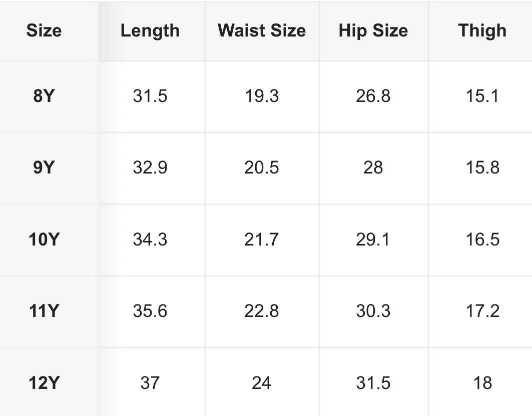Select the 11Y size row label
The height and width of the screenshot is (416, 532).
(44, 311)
